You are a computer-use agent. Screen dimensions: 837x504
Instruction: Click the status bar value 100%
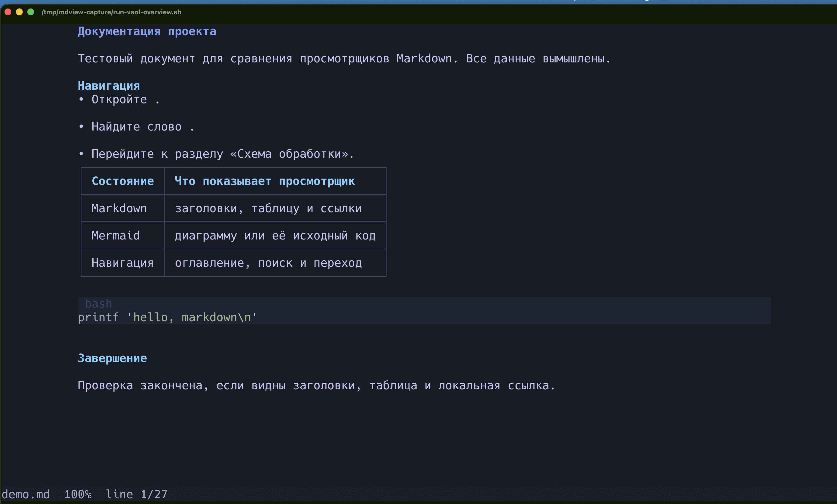coord(78,494)
